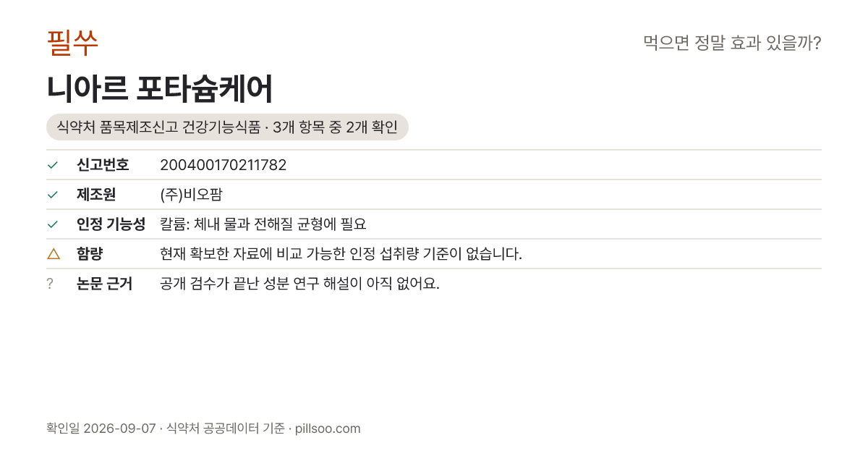The height and width of the screenshot is (456, 868).
Task: Click the intake standard notice text in 함량 row
Action: [341, 254]
